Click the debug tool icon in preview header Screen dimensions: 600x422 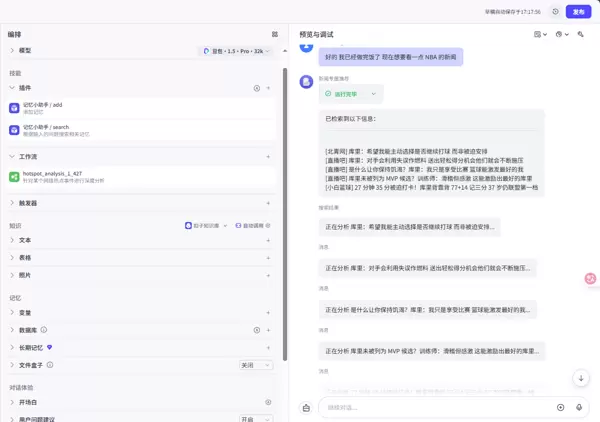tap(581, 34)
